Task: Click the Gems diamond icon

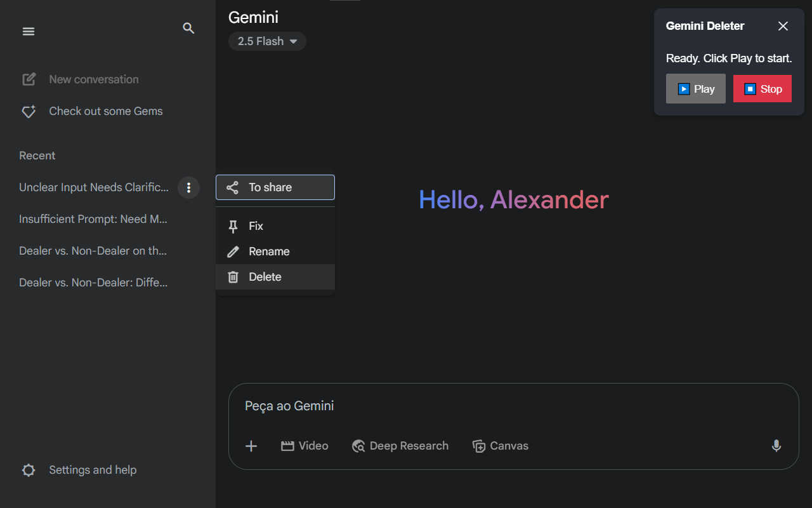Action: click(x=29, y=112)
